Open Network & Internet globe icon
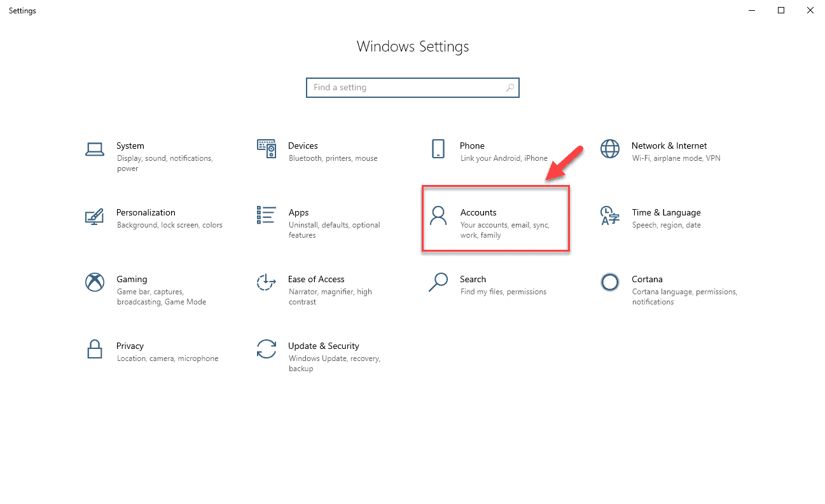This screenshot has width=825, height=504. [610, 149]
